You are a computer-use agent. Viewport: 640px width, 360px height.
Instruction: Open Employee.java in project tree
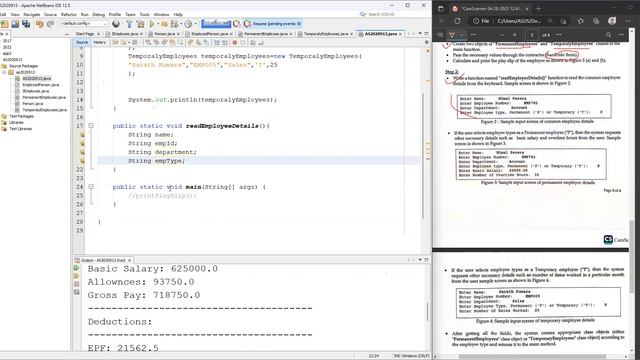point(36,91)
